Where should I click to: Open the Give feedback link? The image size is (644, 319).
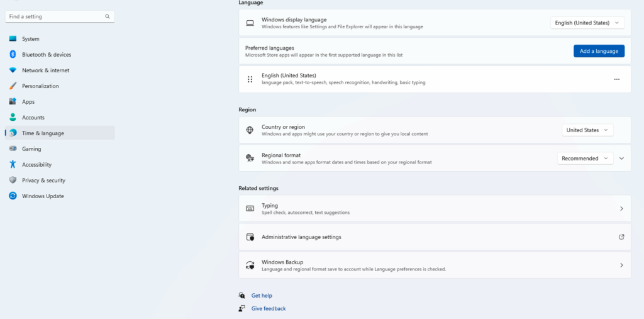pyautogui.click(x=269, y=308)
